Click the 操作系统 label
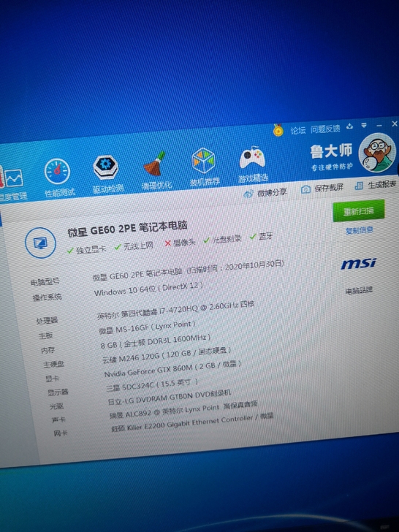Screen dimensions: 399x532 (47, 297)
